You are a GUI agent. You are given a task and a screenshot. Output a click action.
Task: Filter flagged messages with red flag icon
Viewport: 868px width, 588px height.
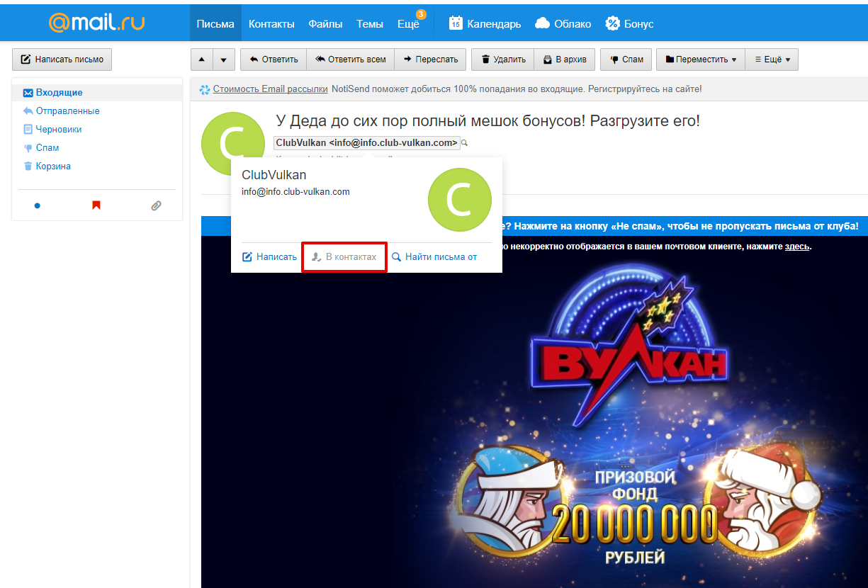click(x=96, y=205)
